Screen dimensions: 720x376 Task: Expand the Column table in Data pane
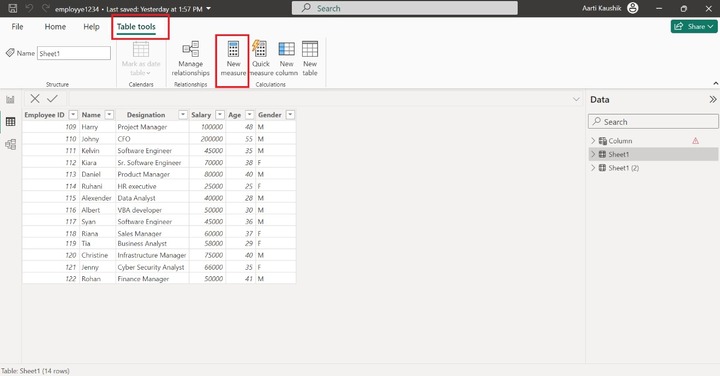coord(593,141)
